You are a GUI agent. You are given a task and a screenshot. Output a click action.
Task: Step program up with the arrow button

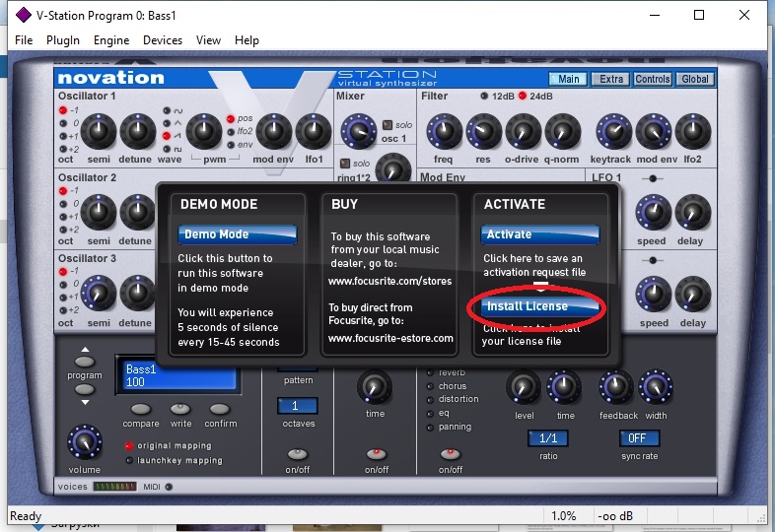tap(85, 362)
